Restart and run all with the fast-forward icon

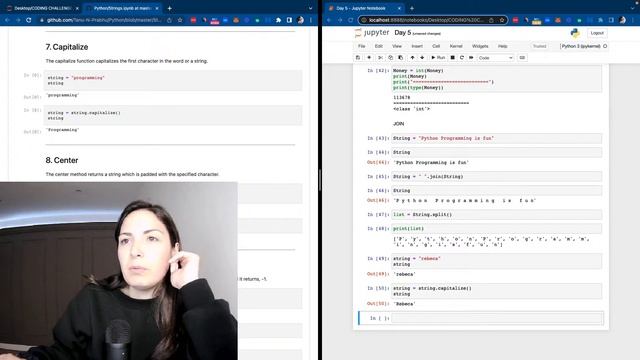pyautogui.click(x=471, y=58)
